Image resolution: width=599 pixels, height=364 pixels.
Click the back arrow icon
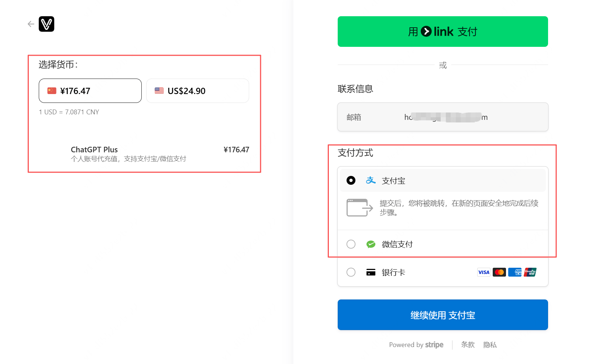tap(31, 24)
